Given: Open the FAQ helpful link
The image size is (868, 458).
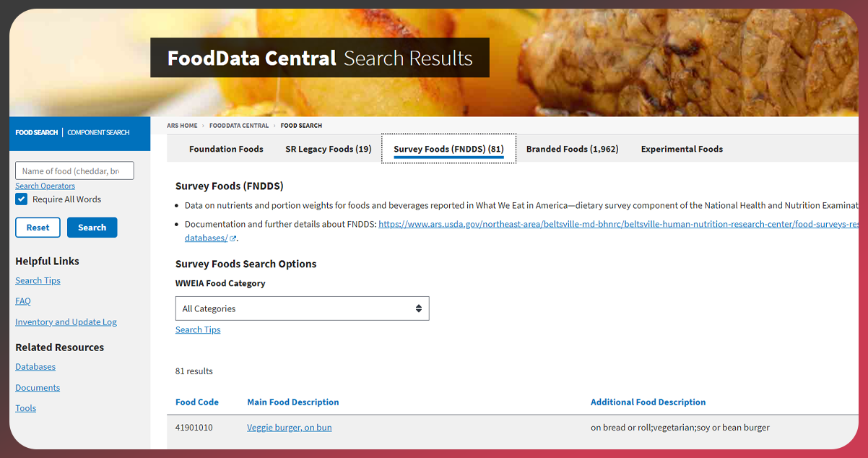Looking at the screenshot, I should [23, 301].
